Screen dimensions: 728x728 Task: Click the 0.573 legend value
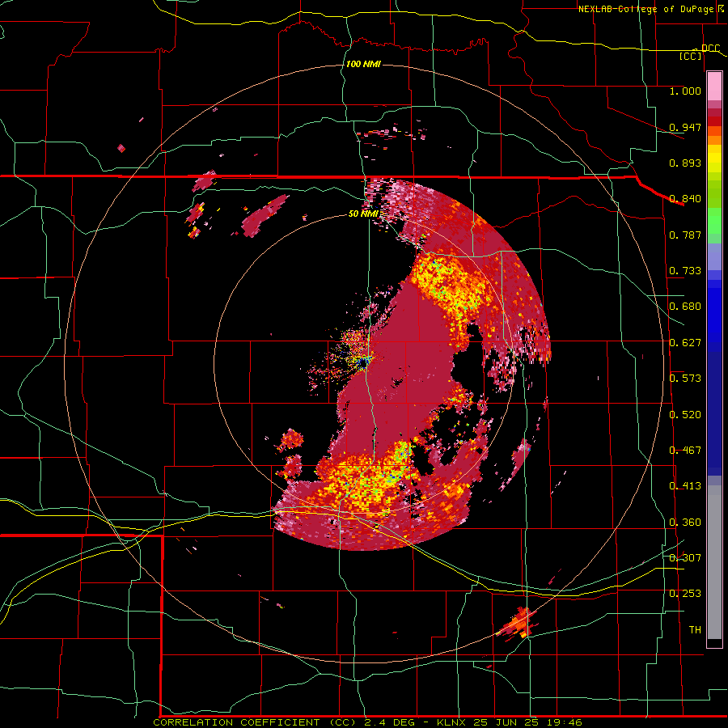(685, 379)
